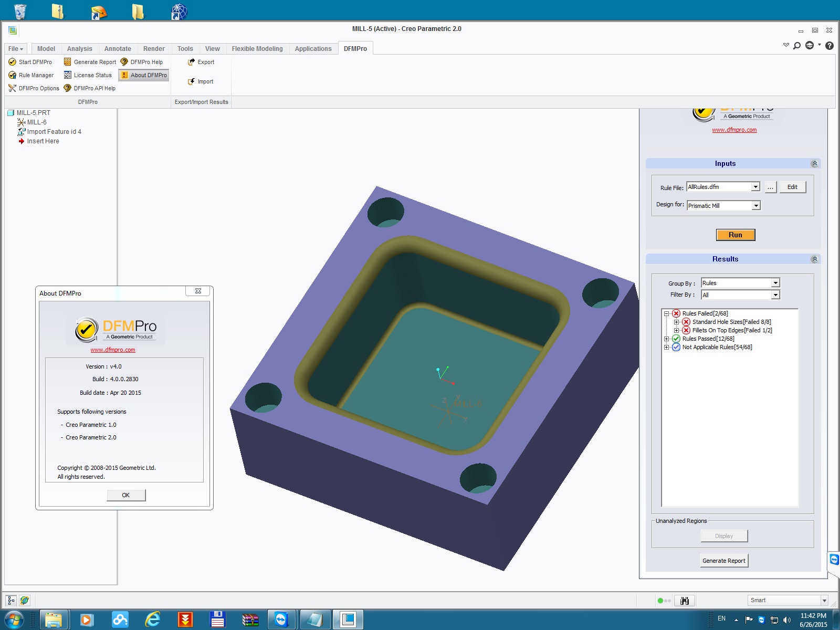Open Rule Manager

[31, 75]
